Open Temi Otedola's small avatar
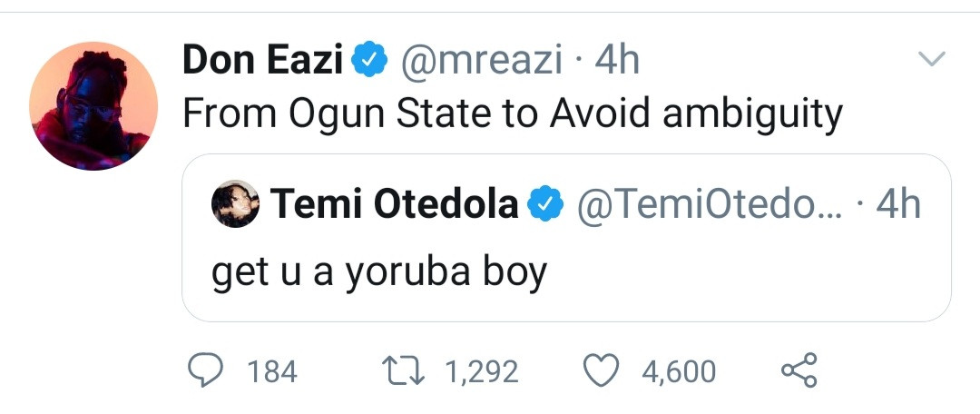 click(x=236, y=205)
